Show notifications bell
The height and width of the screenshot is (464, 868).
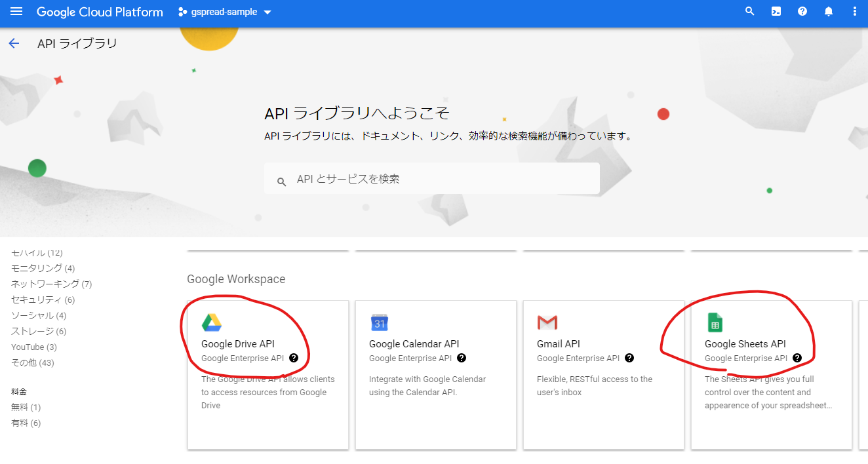829,12
